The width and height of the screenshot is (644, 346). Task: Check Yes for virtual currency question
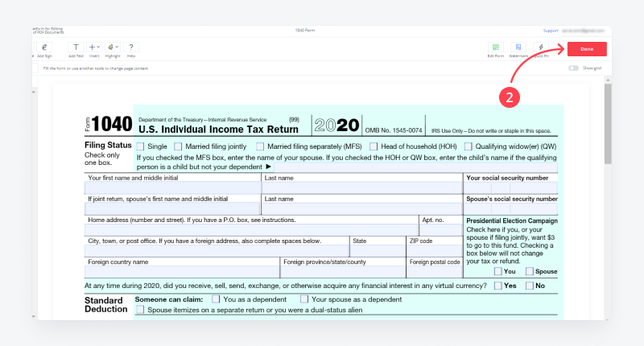pos(498,286)
